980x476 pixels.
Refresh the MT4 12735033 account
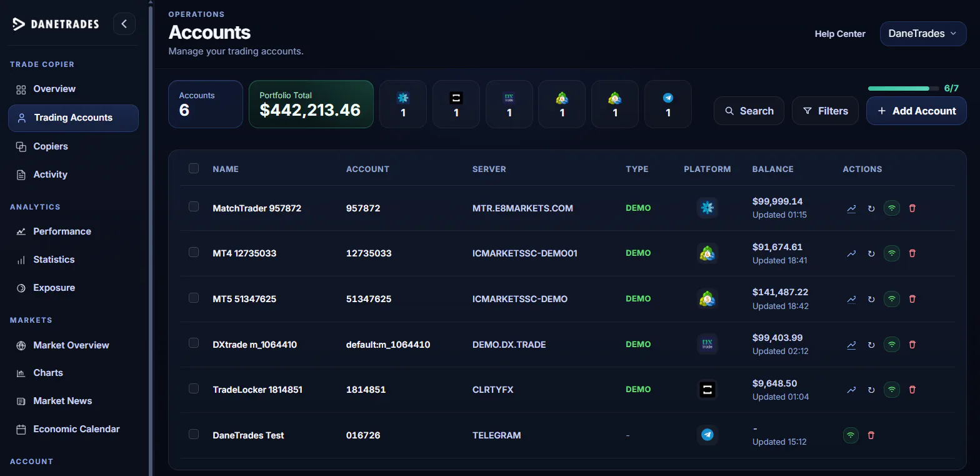point(871,253)
